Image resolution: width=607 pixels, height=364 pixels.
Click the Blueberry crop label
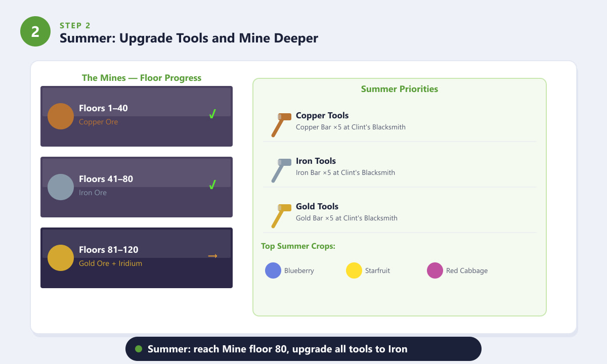299,271
